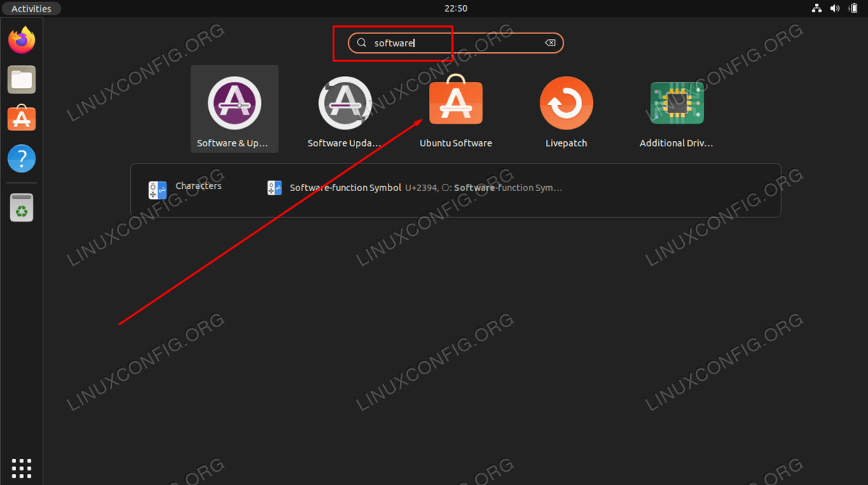
Task: Open the Files manager in dock
Action: (x=22, y=79)
